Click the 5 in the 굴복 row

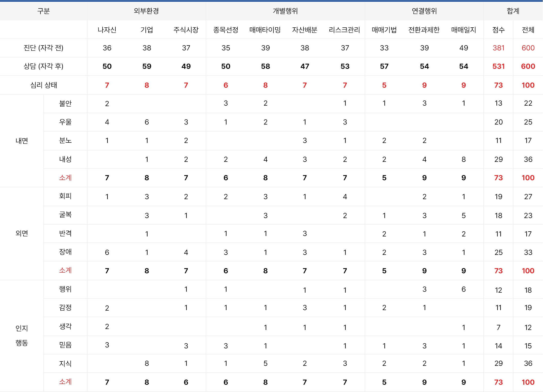[463, 216]
